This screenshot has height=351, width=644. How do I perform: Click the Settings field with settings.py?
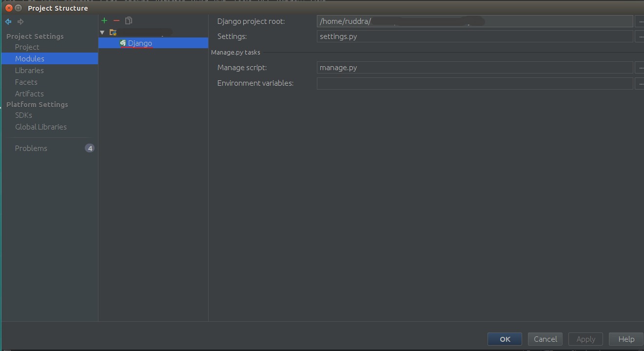pos(475,37)
